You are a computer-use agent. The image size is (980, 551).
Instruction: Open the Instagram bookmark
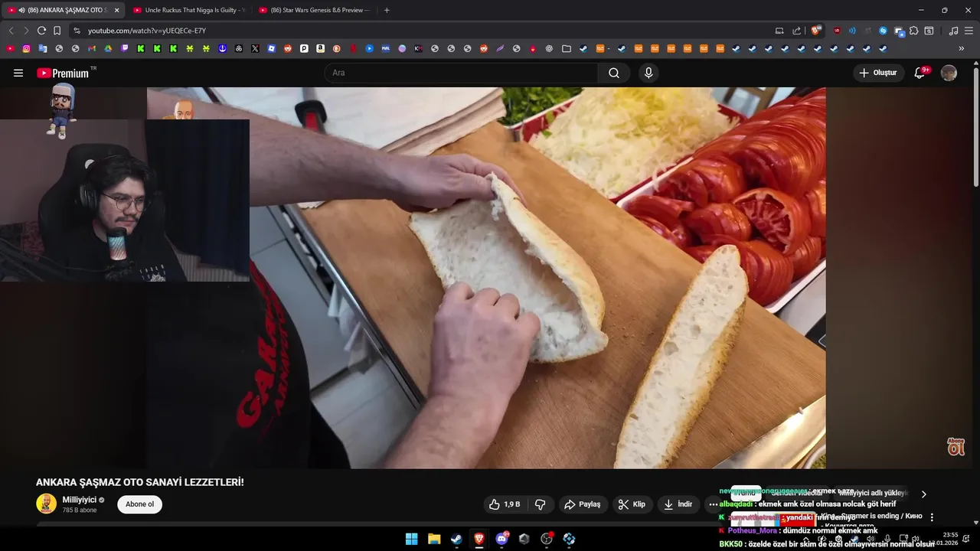click(x=26, y=48)
